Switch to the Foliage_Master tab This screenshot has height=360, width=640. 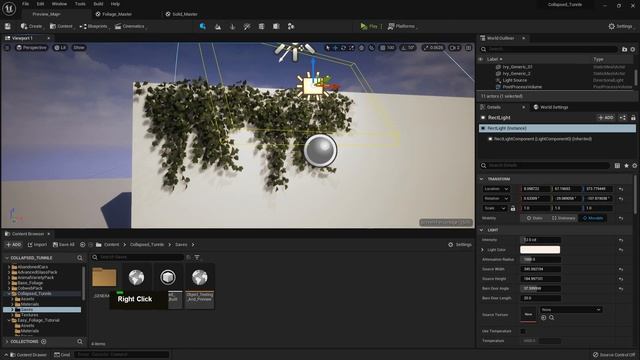coord(114,14)
